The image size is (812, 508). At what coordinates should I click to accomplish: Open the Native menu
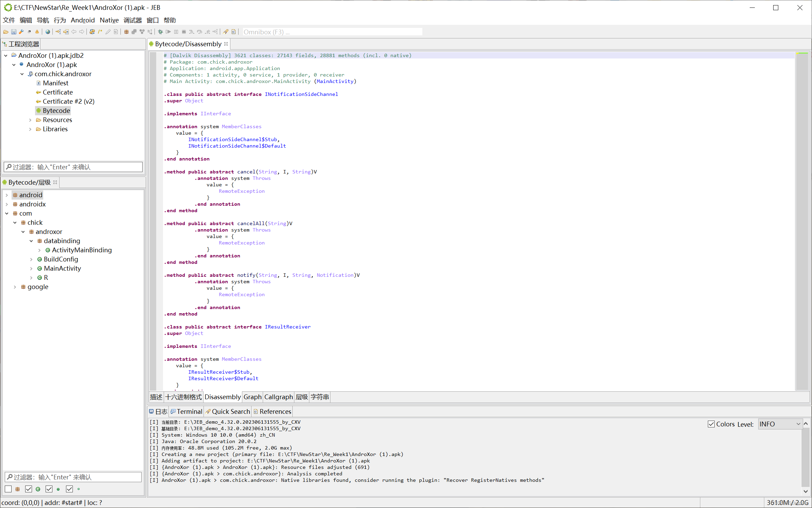(x=109, y=20)
